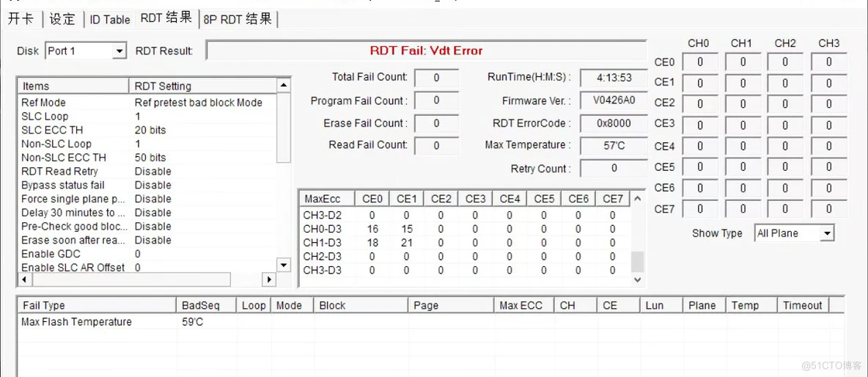Click the CE3 CH2 counter box
The height and width of the screenshot is (377, 868).
(785, 125)
